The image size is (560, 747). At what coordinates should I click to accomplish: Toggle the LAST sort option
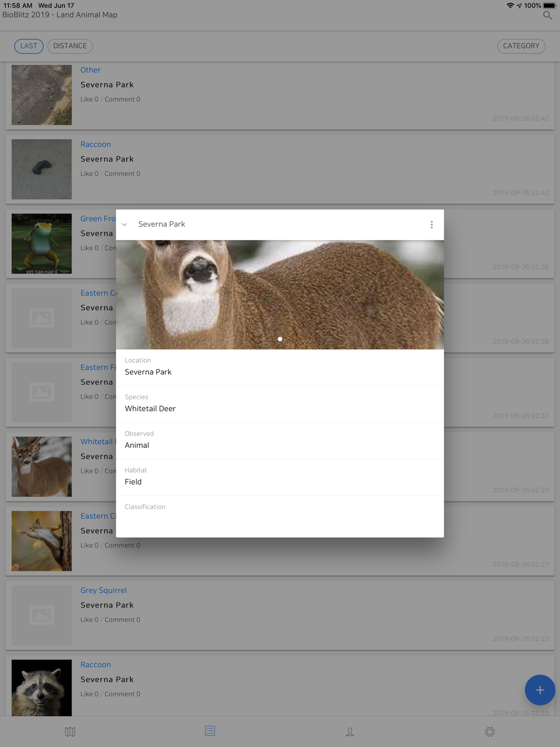(x=29, y=46)
